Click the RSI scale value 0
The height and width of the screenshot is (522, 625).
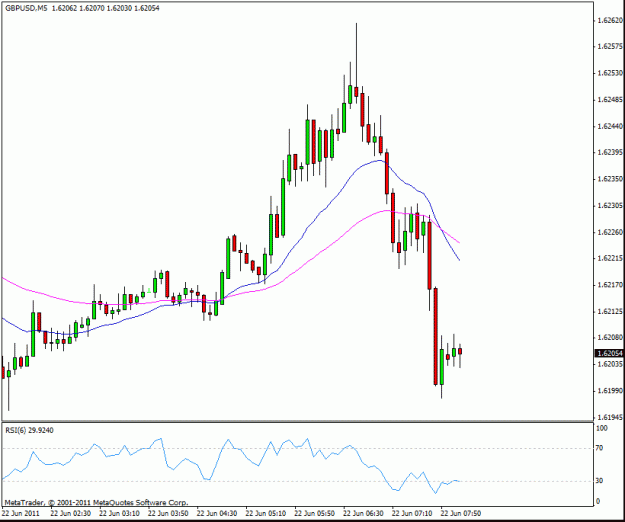point(597,502)
